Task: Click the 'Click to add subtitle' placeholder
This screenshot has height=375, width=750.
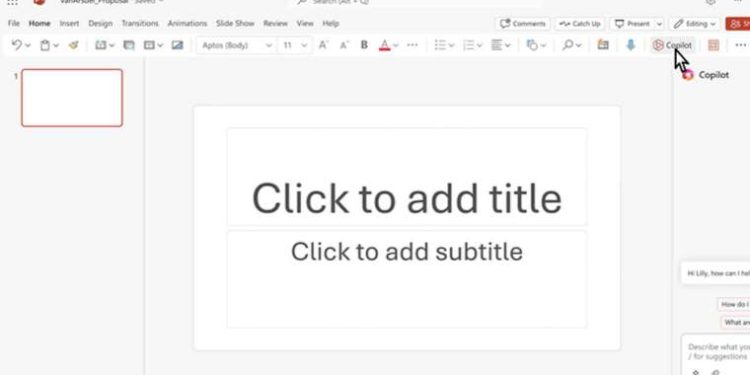Action: (x=407, y=279)
